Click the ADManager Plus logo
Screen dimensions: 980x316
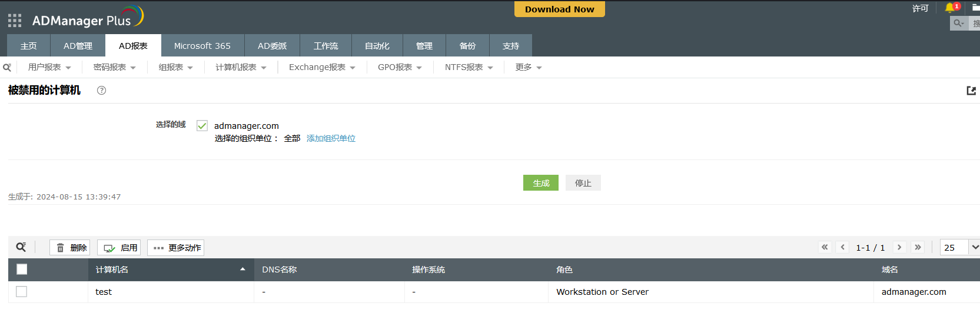88,17
